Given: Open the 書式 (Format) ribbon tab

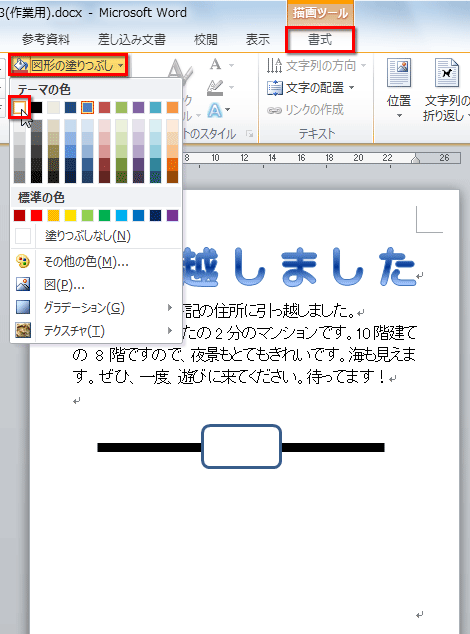Looking at the screenshot, I should (320, 40).
